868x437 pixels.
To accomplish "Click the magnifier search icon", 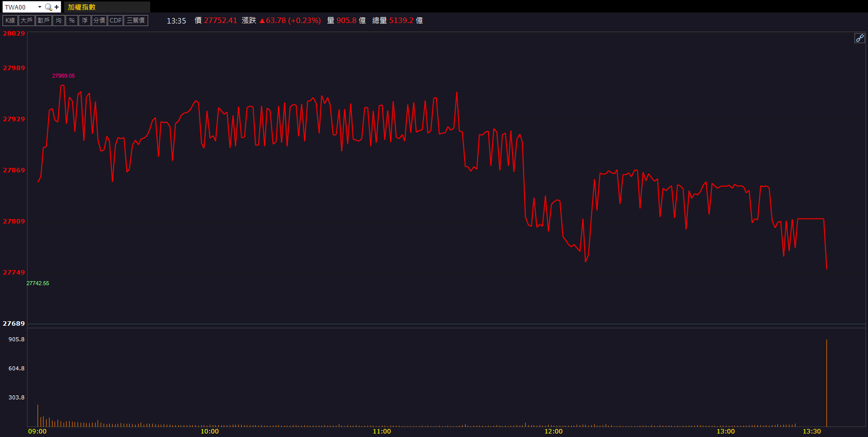I will pos(49,7).
